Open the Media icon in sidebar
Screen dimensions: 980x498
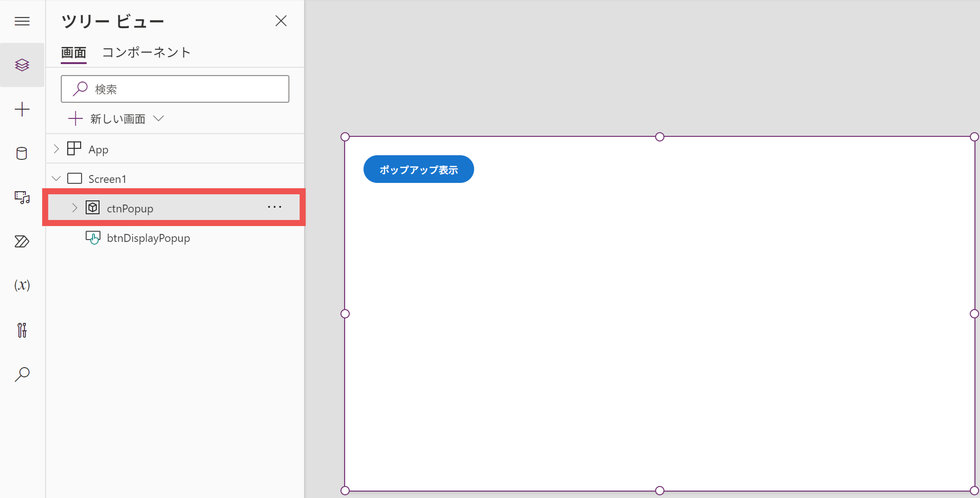point(22,197)
